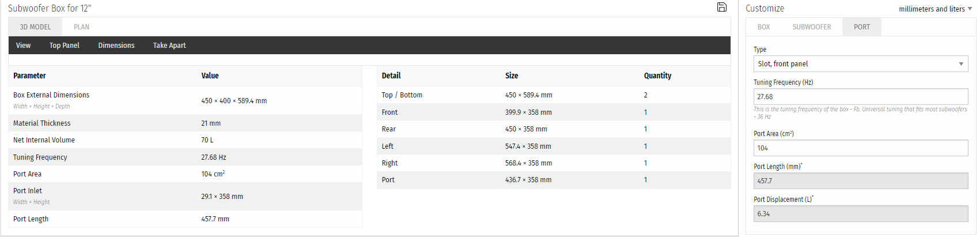The width and height of the screenshot is (980, 237).
Task: Click the Dimensions toolbar item
Action: (116, 46)
